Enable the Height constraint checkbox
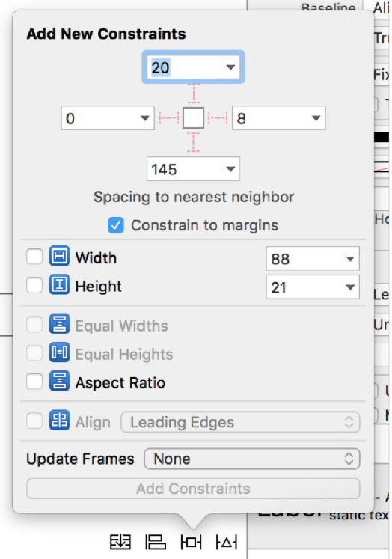 34,285
